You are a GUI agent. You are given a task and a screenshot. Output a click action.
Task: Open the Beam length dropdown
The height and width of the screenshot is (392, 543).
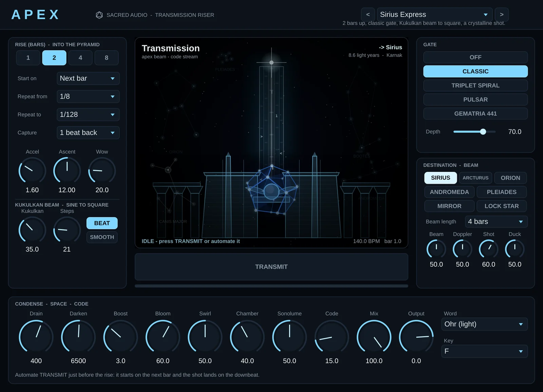[496, 221]
